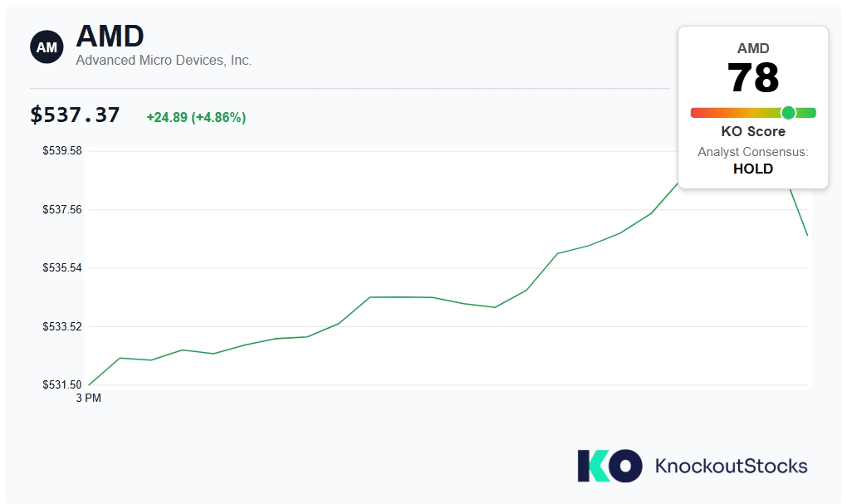Viewport: 842px width, 504px height.
Task: Click the AM circular ticker avatar
Action: [47, 47]
